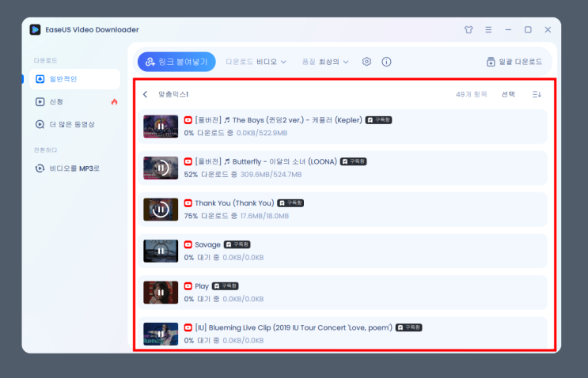
Task: Minimize the EaseUS Video Downloader window
Action: click(508, 29)
